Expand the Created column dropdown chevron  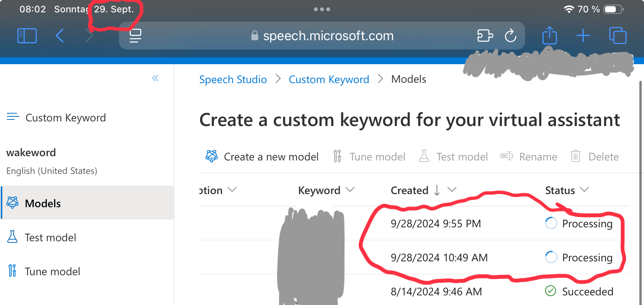click(x=452, y=190)
